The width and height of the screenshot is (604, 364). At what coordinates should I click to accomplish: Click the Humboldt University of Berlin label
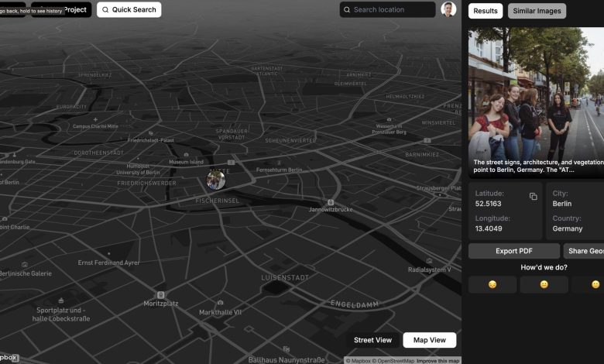coord(138,170)
